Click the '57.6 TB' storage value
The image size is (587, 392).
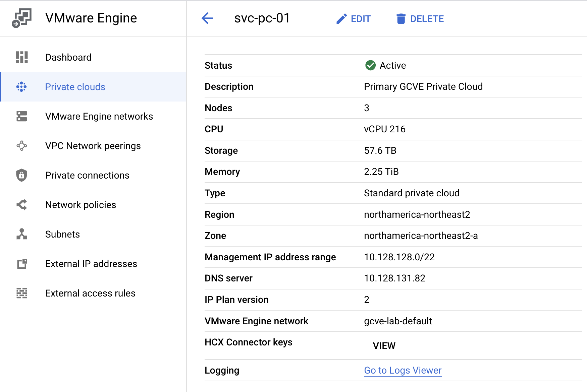point(380,150)
